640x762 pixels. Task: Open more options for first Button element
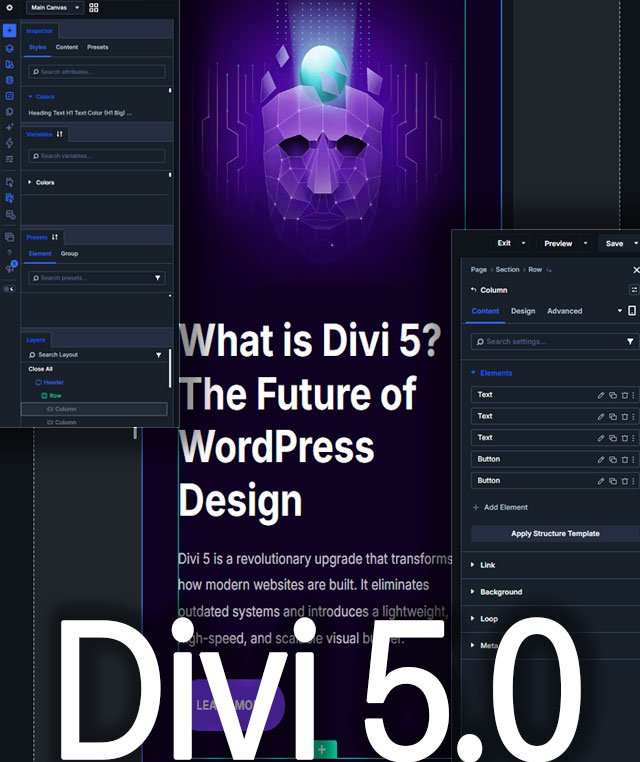[x=633, y=459]
